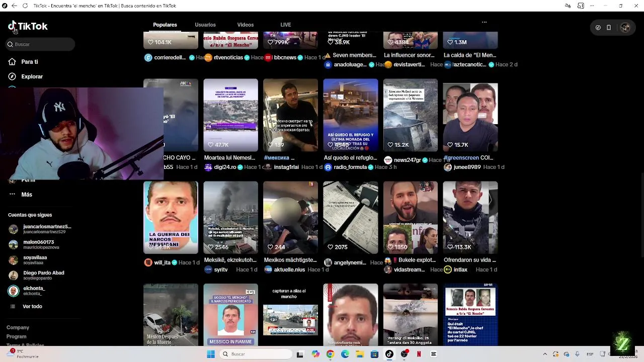Click the app sidebar search icon in title bar
Image resolution: width=644 pixels, height=362 pixels.
pyautogui.click(x=581, y=6)
